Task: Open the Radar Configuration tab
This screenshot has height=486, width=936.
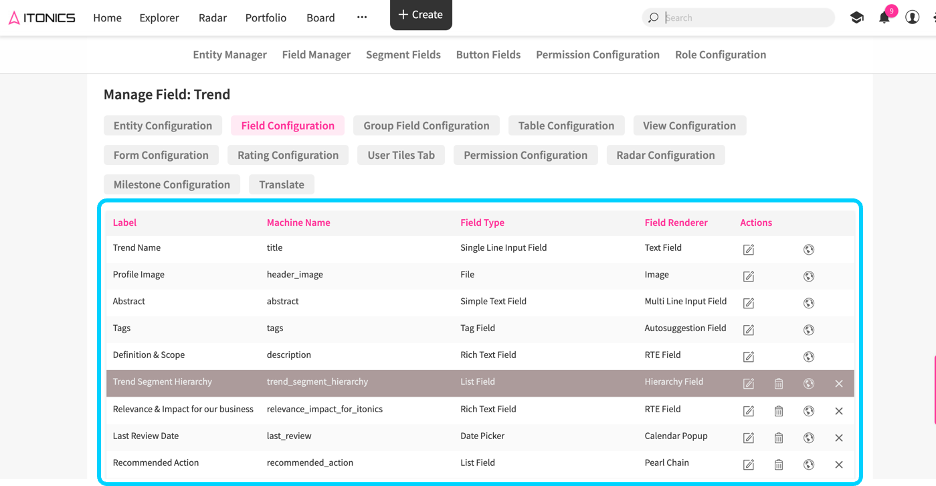Action: pyautogui.click(x=665, y=156)
